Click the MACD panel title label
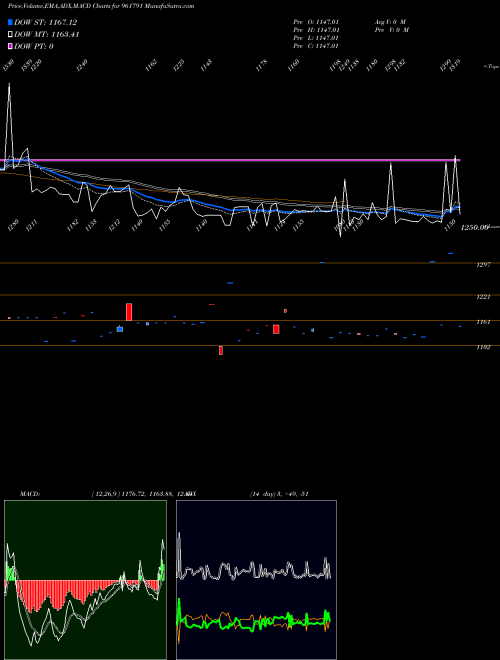Image resolution: width=500 pixels, height=660 pixels. coord(30,494)
